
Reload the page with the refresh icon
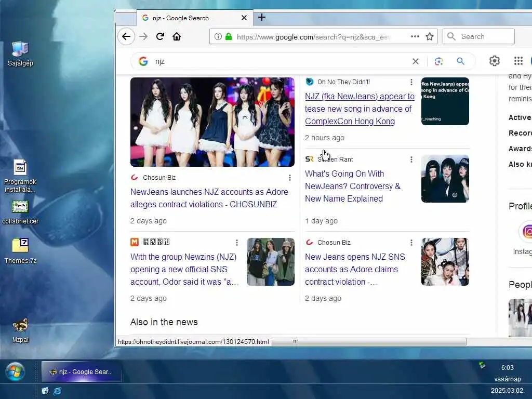(x=160, y=36)
